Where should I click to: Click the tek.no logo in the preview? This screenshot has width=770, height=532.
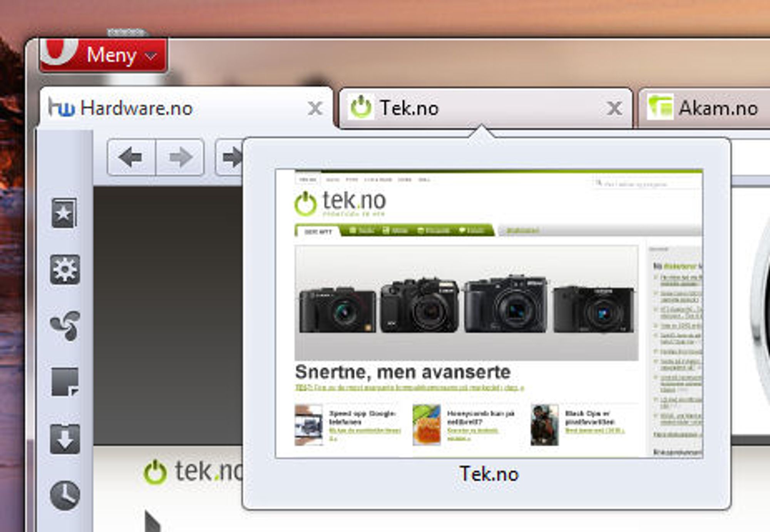pyautogui.click(x=340, y=203)
